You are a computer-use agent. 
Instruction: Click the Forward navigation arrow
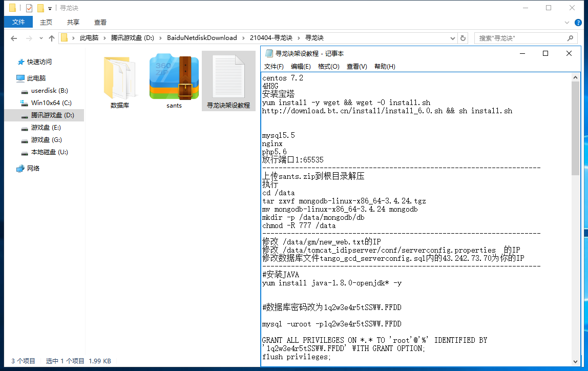tap(29, 38)
